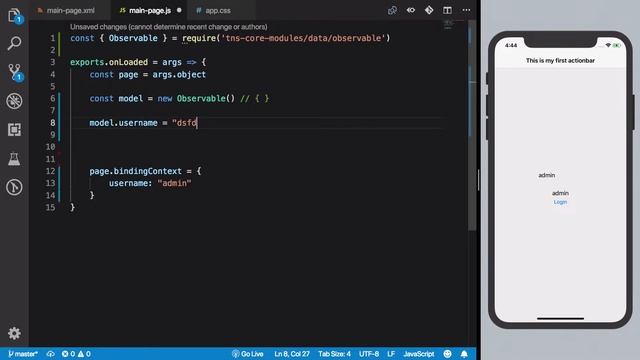Click the diamond icon in editor toolbar
The height and width of the screenshot is (360, 640).
(429, 10)
